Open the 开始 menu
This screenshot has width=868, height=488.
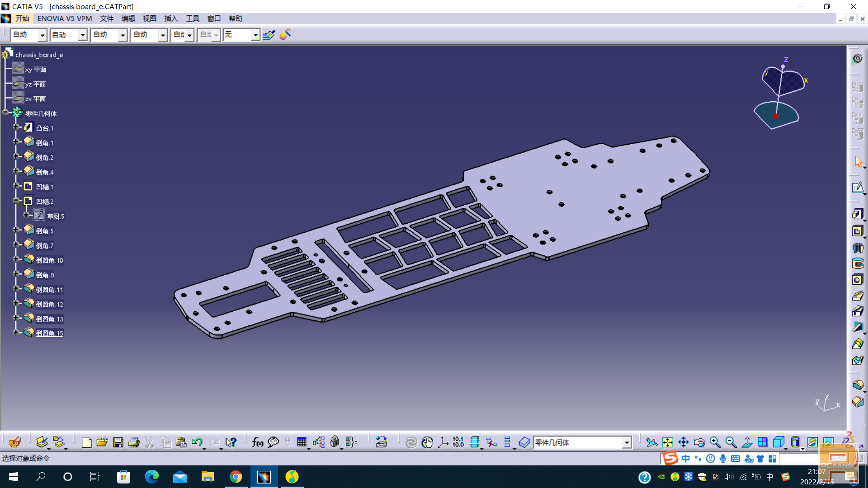(x=22, y=19)
